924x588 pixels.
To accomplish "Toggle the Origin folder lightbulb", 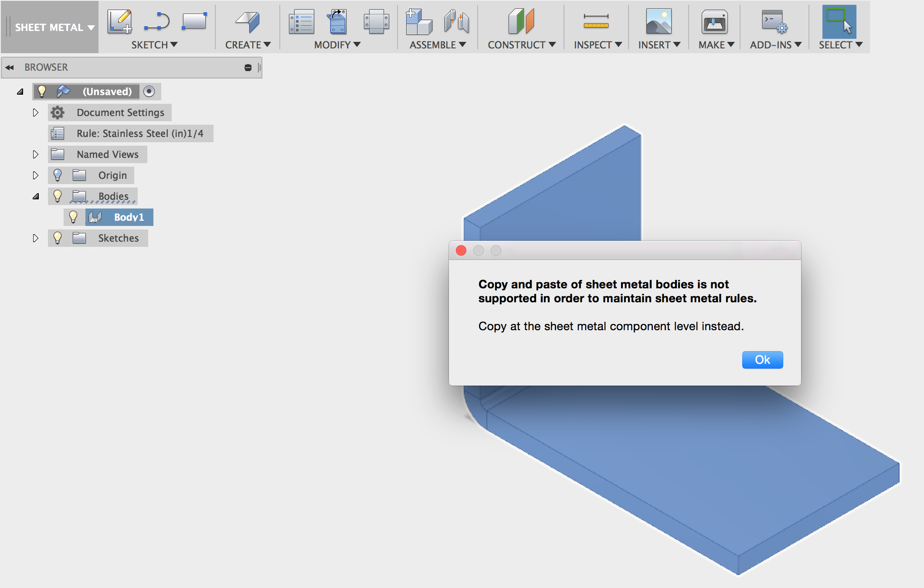I will (57, 175).
